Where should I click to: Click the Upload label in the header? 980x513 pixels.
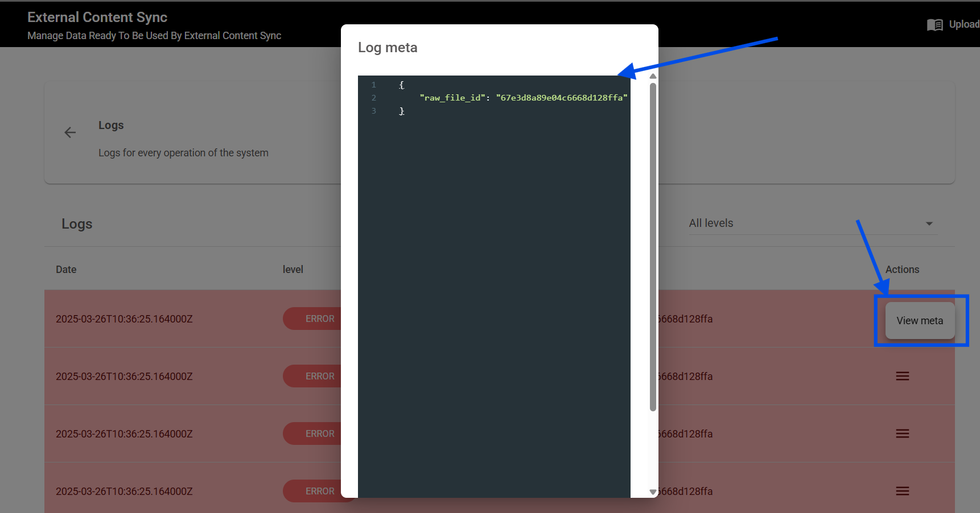pos(964,24)
